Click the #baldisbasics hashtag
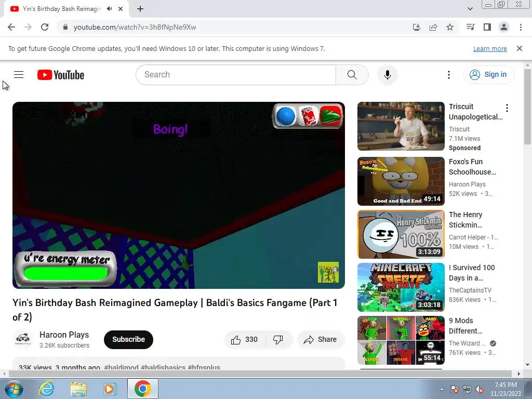 pyautogui.click(x=163, y=367)
